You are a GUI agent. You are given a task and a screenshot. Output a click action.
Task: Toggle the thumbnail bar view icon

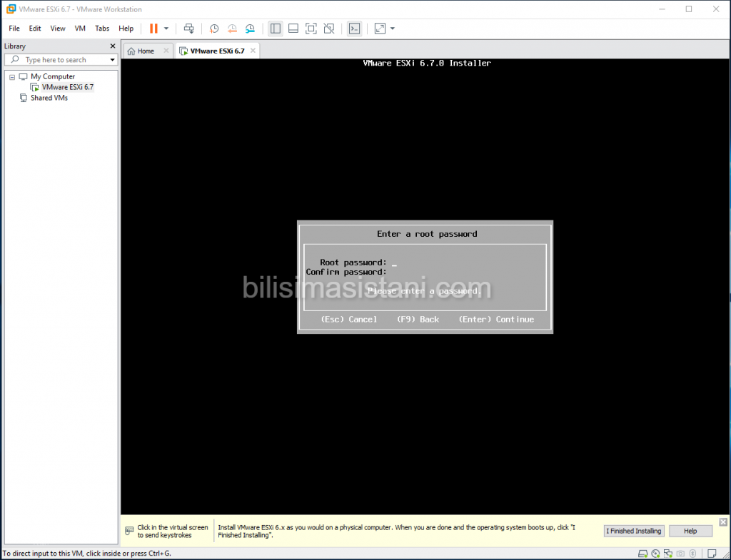pyautogui.click(x=293, y=29)
